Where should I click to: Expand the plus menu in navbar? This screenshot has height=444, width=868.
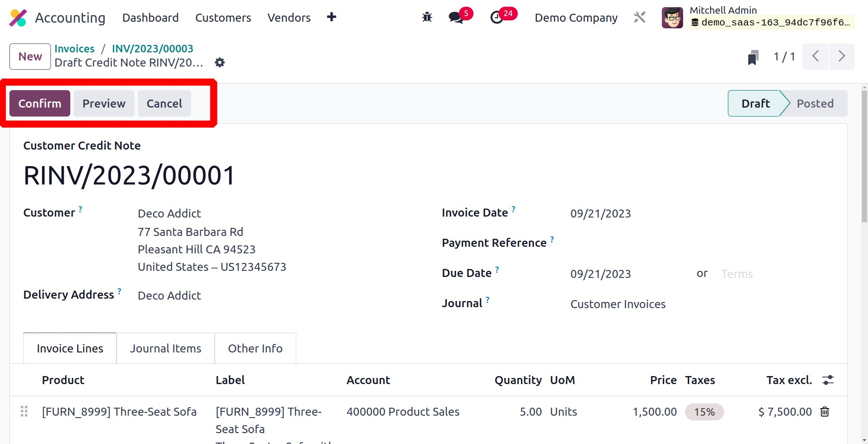(x=332, y=17)
